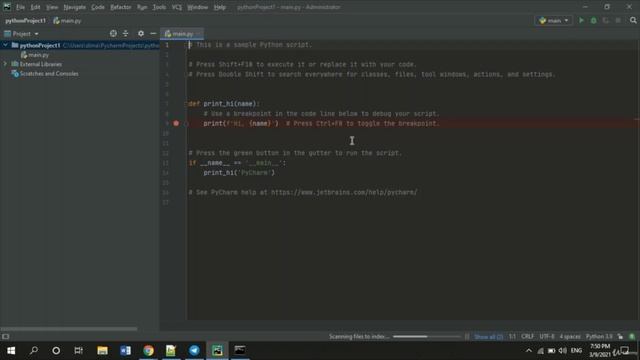Click the jetbrains.com help URL in code

[x=344, y=192]
